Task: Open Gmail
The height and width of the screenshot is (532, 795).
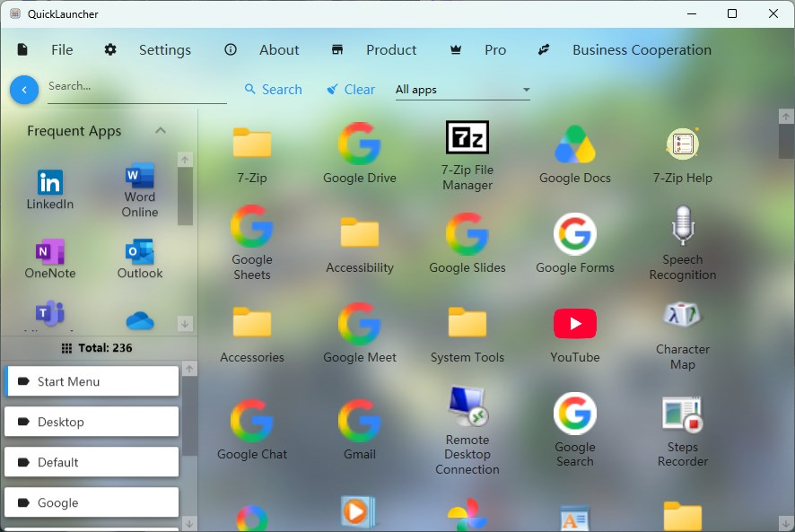Action: [360, 430]
